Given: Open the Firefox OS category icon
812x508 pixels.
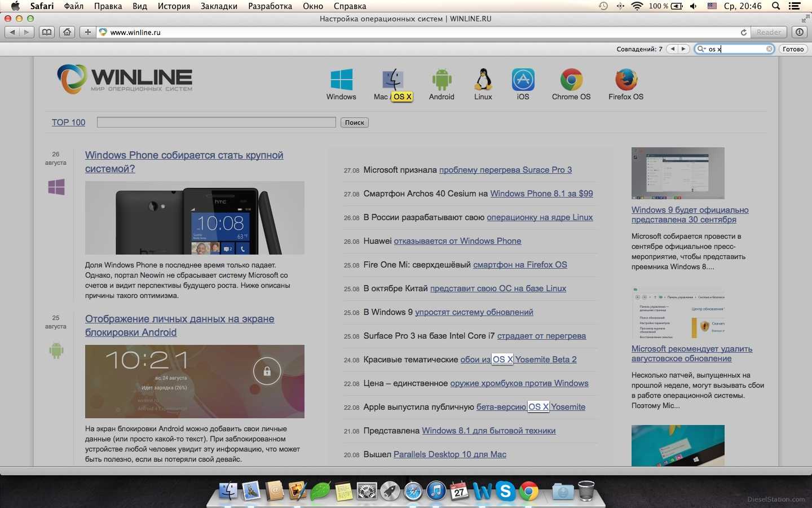Looking at the screenshot, I should 626,80.
